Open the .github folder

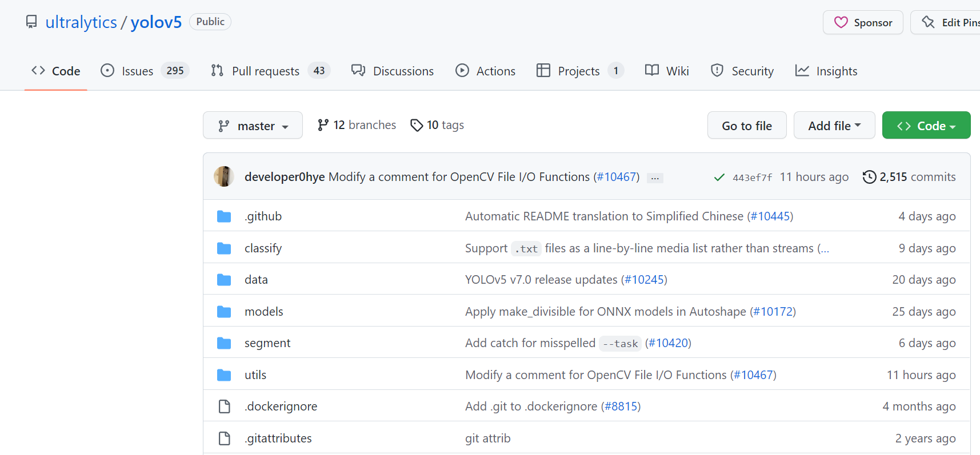(x=263, y=216)
